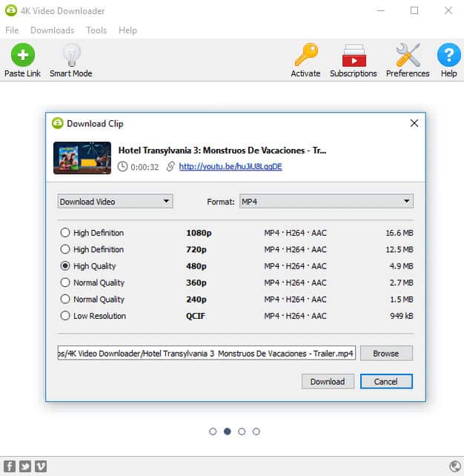Open the Help menu

click(x=127, y=30)
